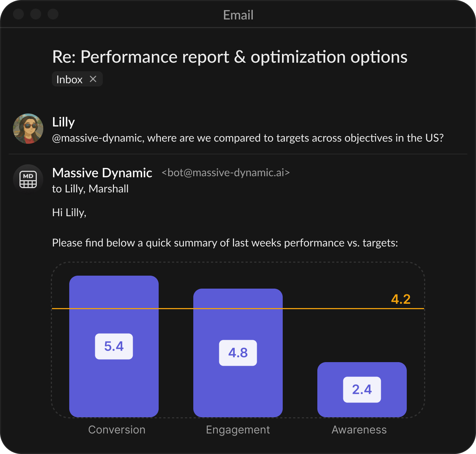Click the @massive-dynamic mention in Lilly's message
The image size is (476, 454).
coord(97,138)
